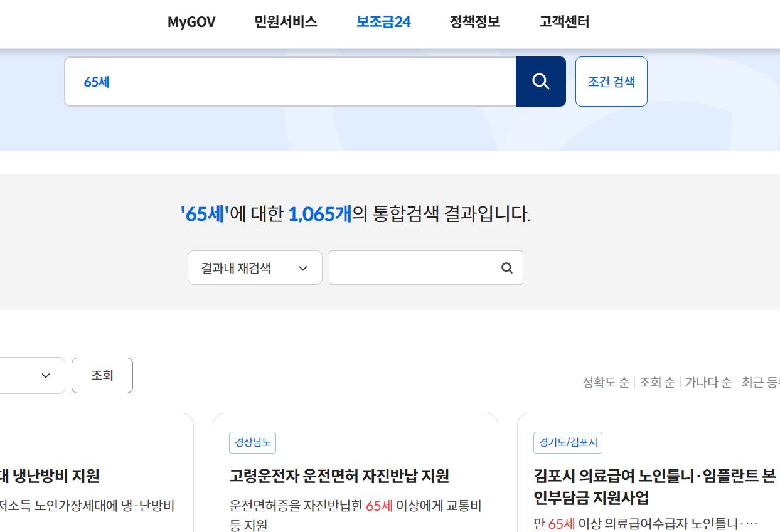Viewport: 780px width, 532px height.
Task: Click the 조회 button
Action: (102, 375)
